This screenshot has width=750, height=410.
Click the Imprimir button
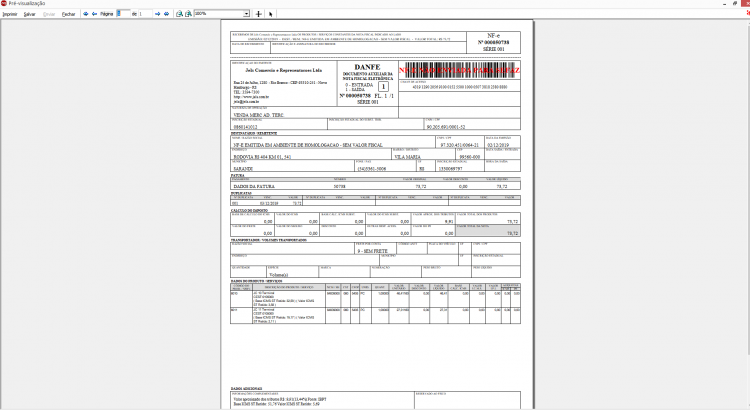coord(10,14)
